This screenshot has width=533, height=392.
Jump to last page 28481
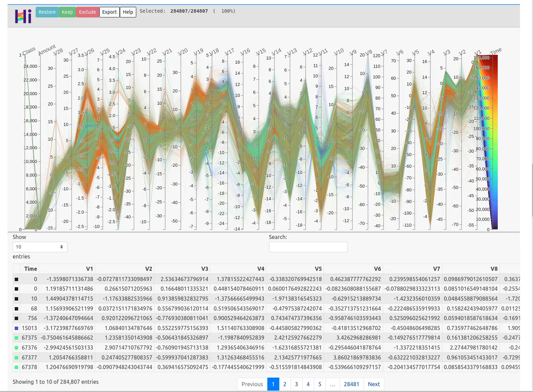click(x=352, y=384)
